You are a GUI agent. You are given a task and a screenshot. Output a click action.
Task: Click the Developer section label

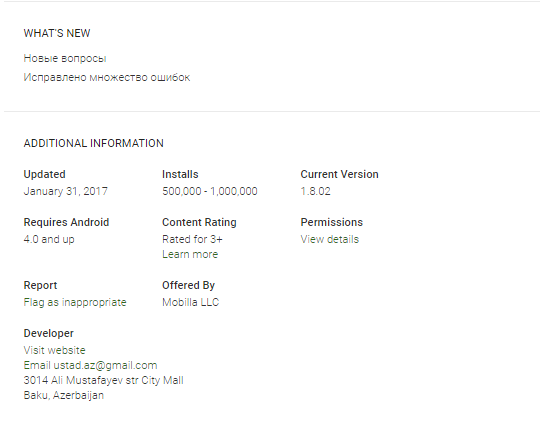point(49,333)
